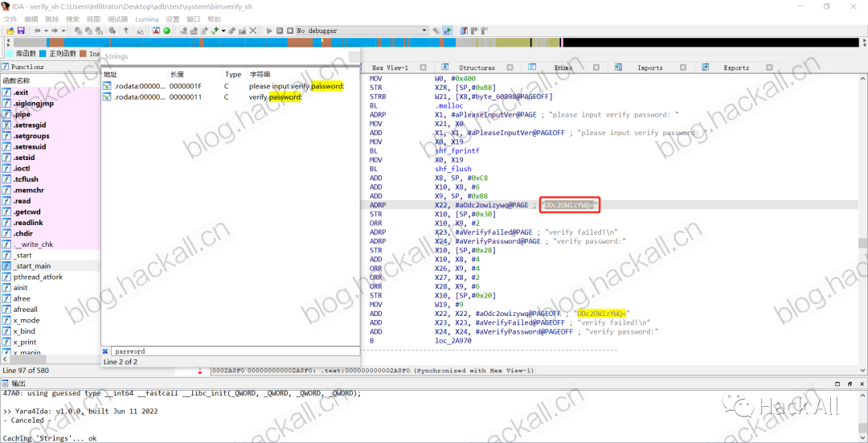
Task: Close the Strings floating window
Action: click(353, 56)
